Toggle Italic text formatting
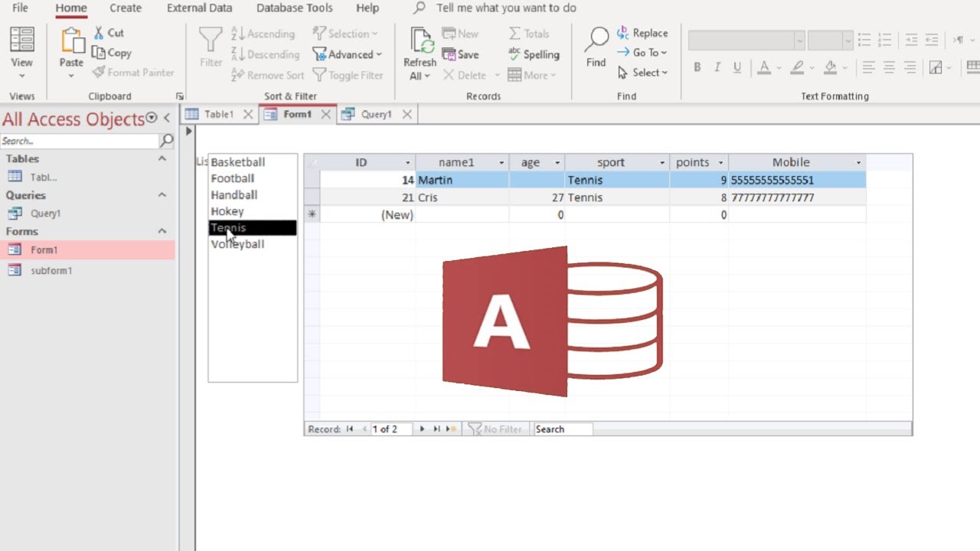 pyautogui.click(x=717, y=67)
